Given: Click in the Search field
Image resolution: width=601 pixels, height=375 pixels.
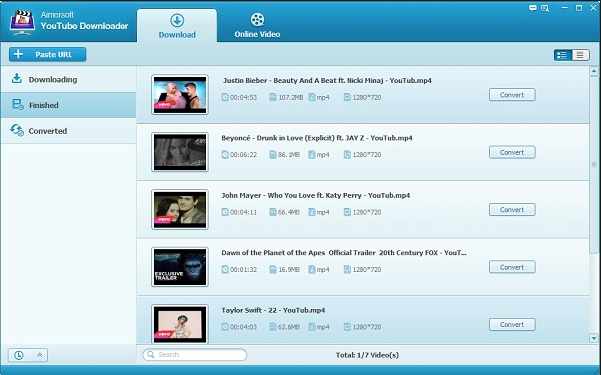Looking at the screenshot, I should 195,355.
